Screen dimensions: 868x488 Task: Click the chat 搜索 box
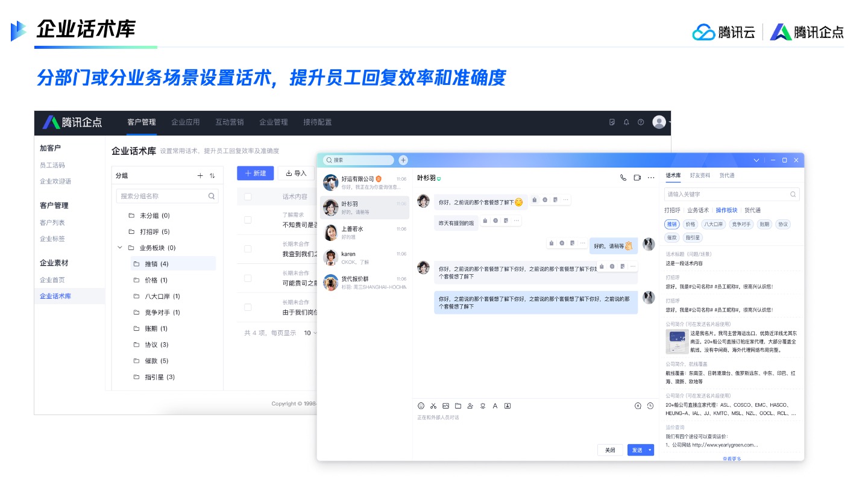click(359, 160)
